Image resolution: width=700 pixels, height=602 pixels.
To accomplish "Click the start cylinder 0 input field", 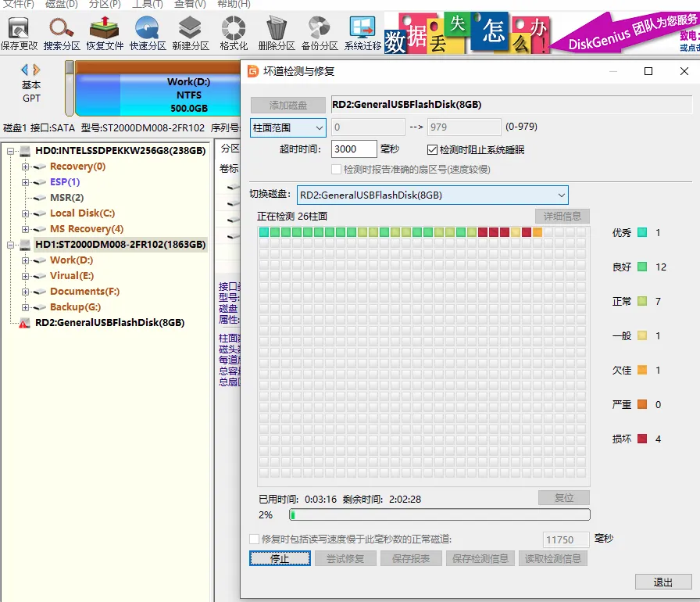I will point(368,127).
